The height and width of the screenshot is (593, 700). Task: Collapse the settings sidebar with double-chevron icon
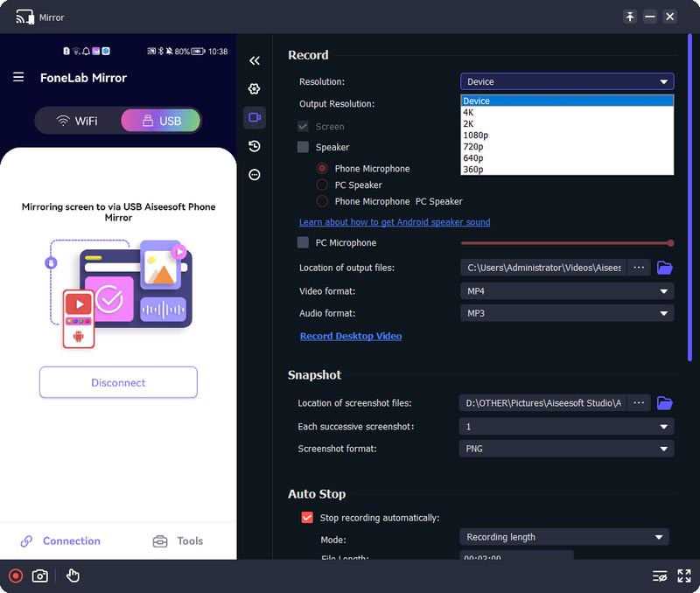pyautogui.click(x=255, y=60)
